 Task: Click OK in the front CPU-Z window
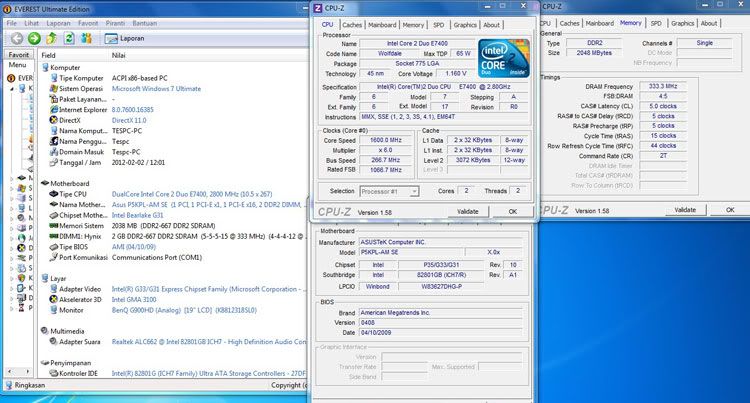click(x=513, y=211)
